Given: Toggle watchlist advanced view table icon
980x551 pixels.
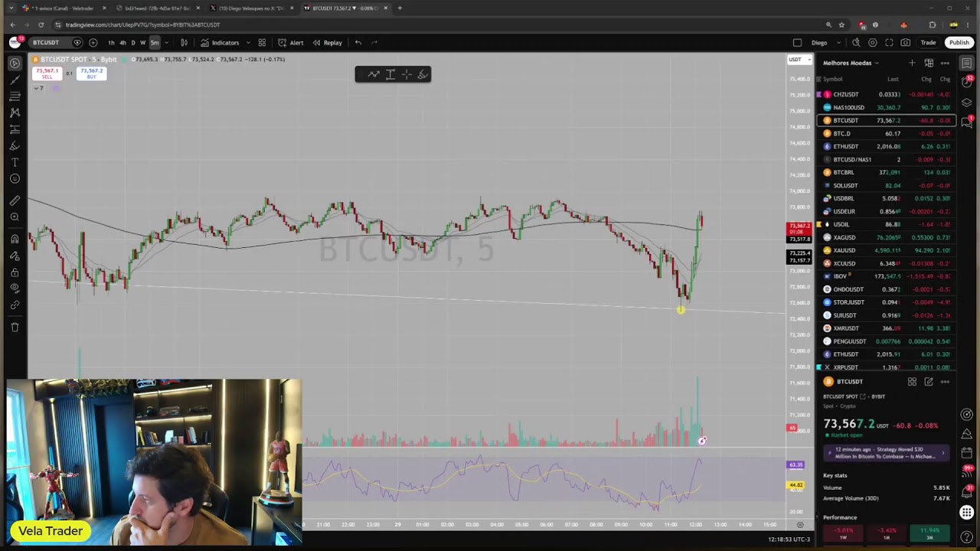Looking at the screenshot, I should tap(929, 63).
